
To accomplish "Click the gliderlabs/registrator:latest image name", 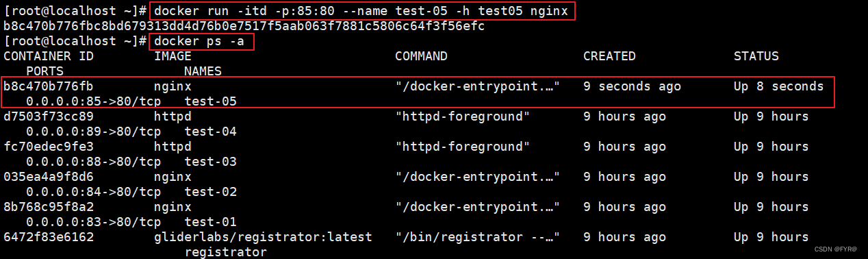I will [263, 237].
